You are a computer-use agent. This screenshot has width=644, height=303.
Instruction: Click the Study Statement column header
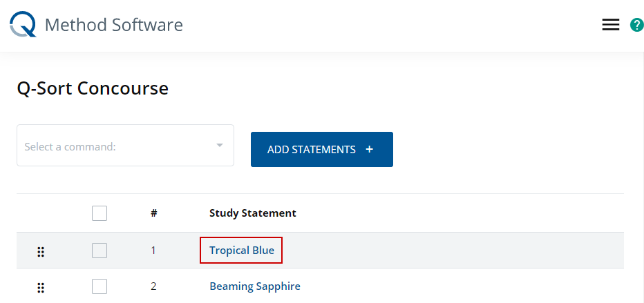coord(252,213)
